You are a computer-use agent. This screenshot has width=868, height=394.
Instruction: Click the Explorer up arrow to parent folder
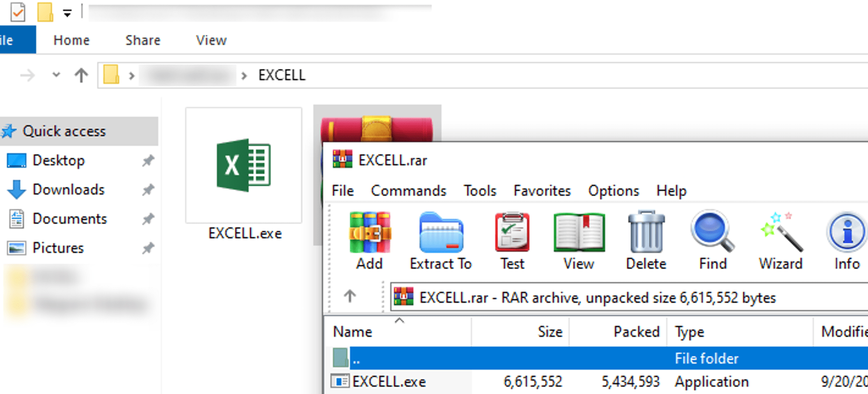[x=80, y=75]
